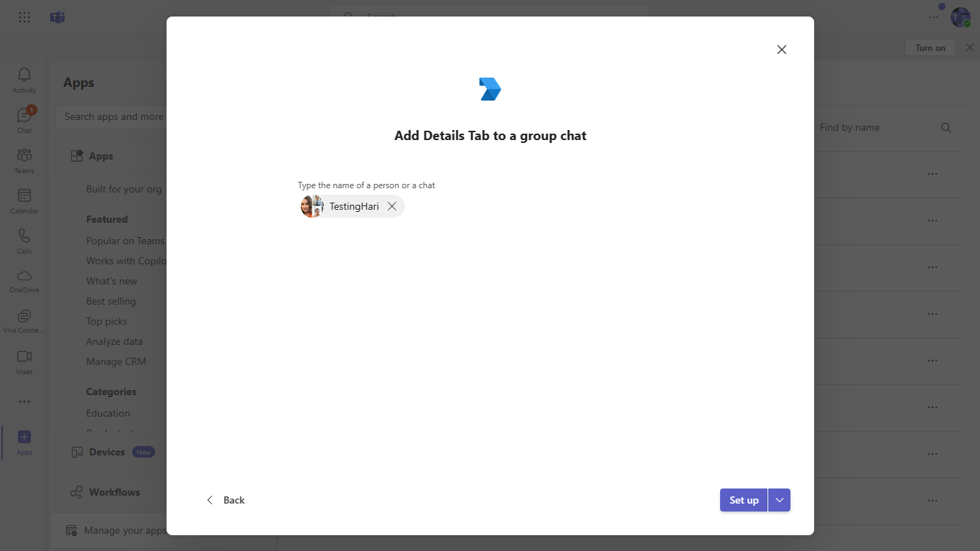Open Calls in the left rail
This screenshot has width=980, height=551.
point(24,241)
